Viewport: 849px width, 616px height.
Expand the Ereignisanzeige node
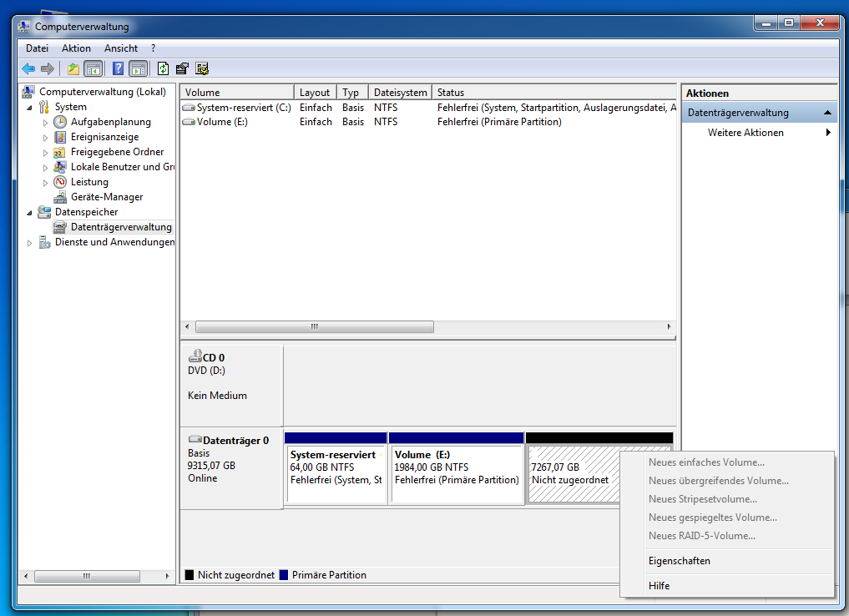pyautogui.click(x=45, y=138)
